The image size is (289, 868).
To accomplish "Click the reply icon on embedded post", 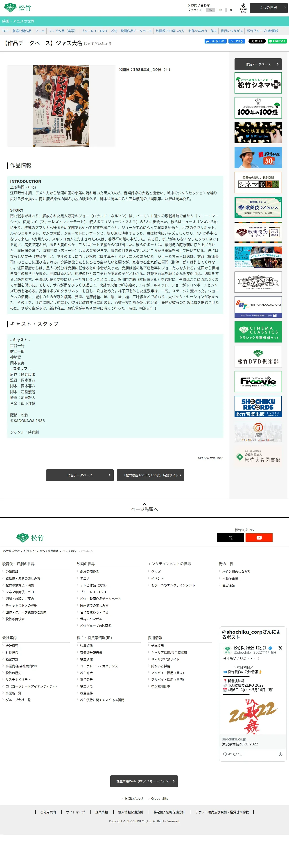I will 225,754.
